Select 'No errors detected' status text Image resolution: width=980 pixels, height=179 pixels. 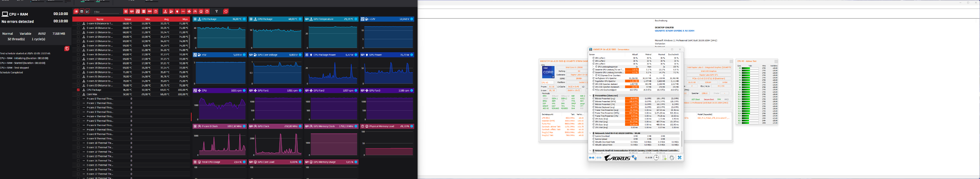[x=18, y=22]
